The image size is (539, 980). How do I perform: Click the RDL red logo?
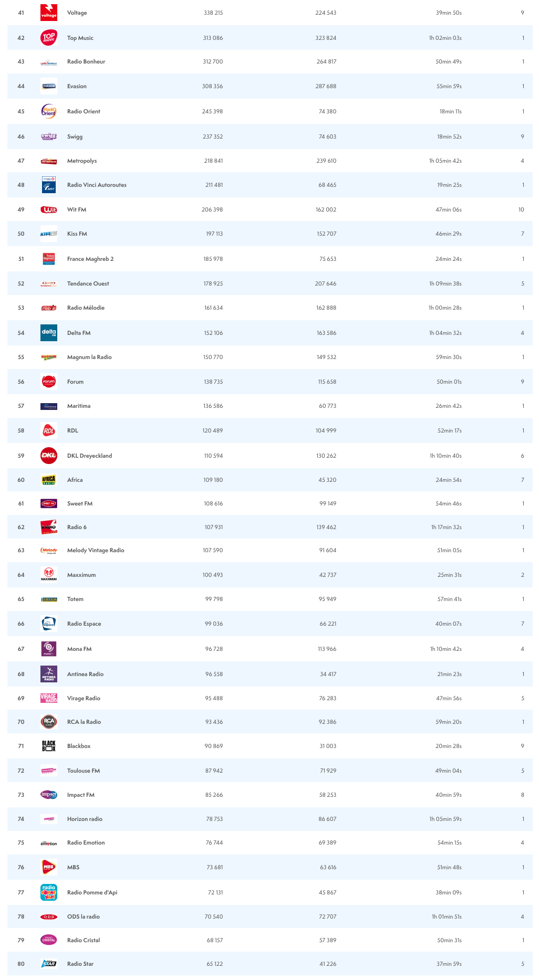(x=49, y=430)
